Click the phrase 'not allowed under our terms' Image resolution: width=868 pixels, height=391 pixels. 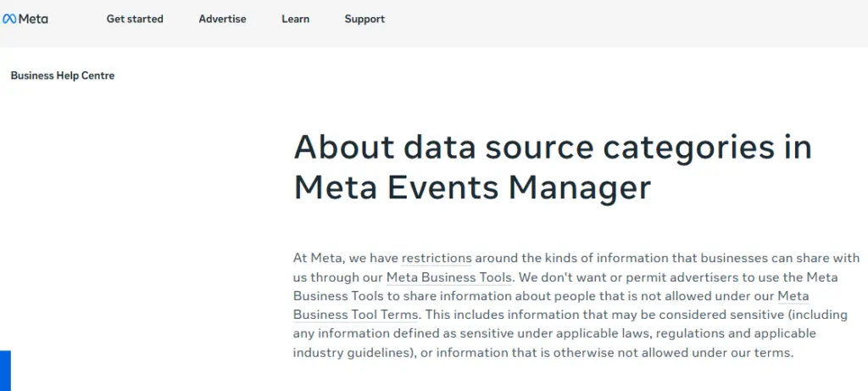click(x=706, y=352)
